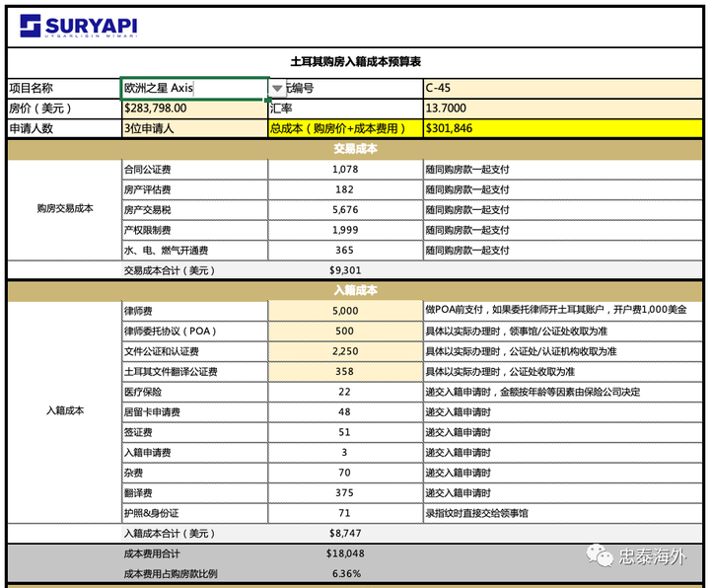The image size is (710, 588).
Task: Click the 入籍成本合计（美元）label
Action: (170, 533)
